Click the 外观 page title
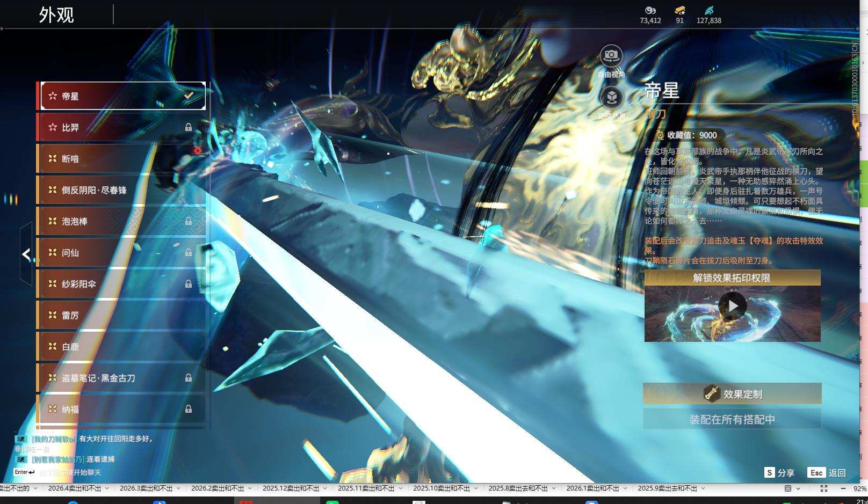Image resolution: width=868 pixels, height=504 pixels. [x=56, y=14]
